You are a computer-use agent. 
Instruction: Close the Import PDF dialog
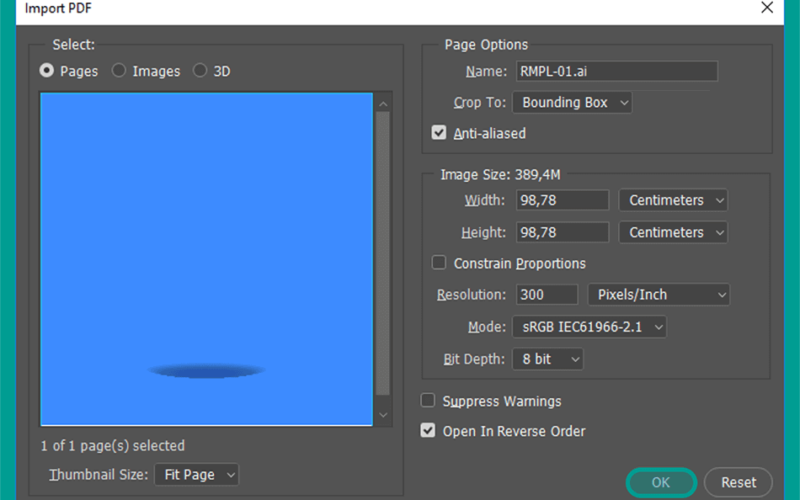click(767, 8)
